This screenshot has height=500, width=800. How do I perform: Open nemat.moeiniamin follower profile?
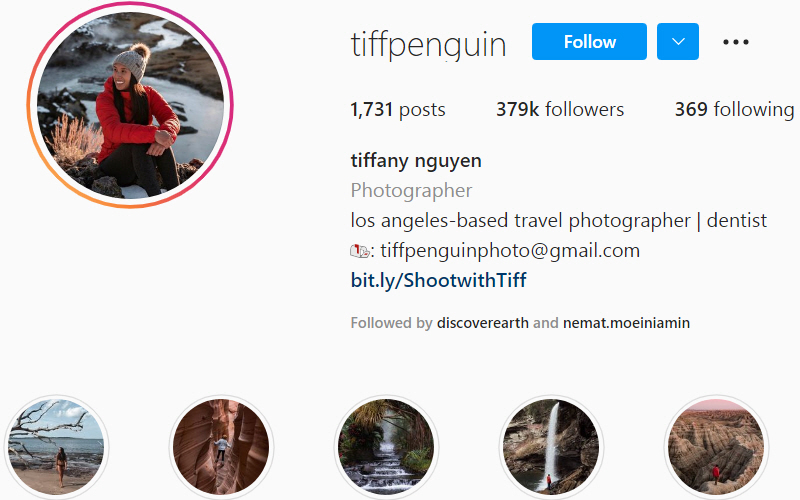click(626, 323)
